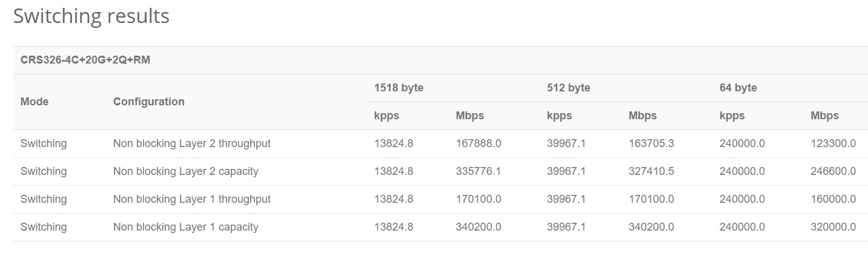The image size is (868, 253).
Task: Click the 327410.5 Mbps cell
Action: pyautogui.click(x=651, y=172)
